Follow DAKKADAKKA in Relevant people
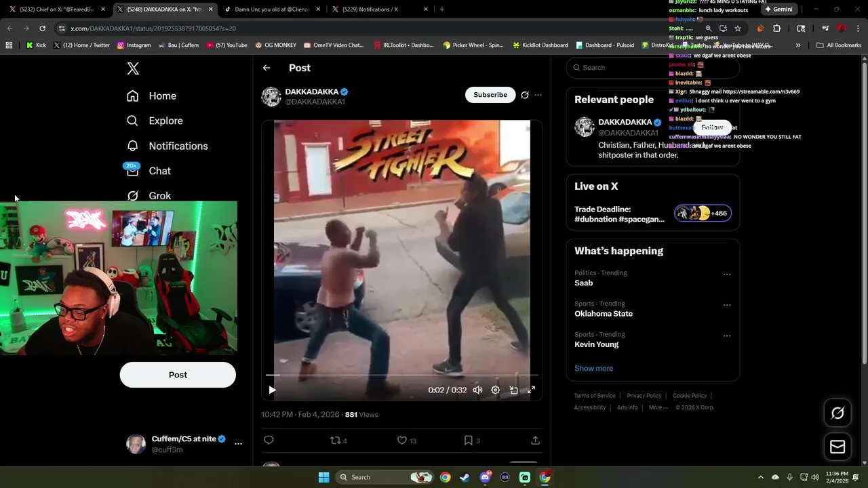Image resolution: width=868 pixels, height=488 pixels. point(712,127)
